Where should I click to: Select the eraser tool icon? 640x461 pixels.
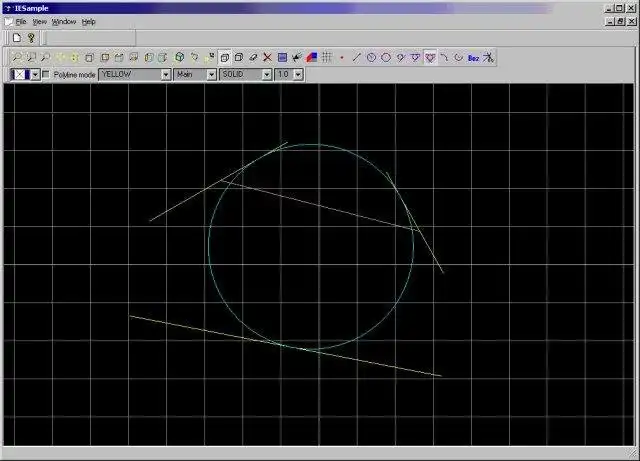pos(253,58)
